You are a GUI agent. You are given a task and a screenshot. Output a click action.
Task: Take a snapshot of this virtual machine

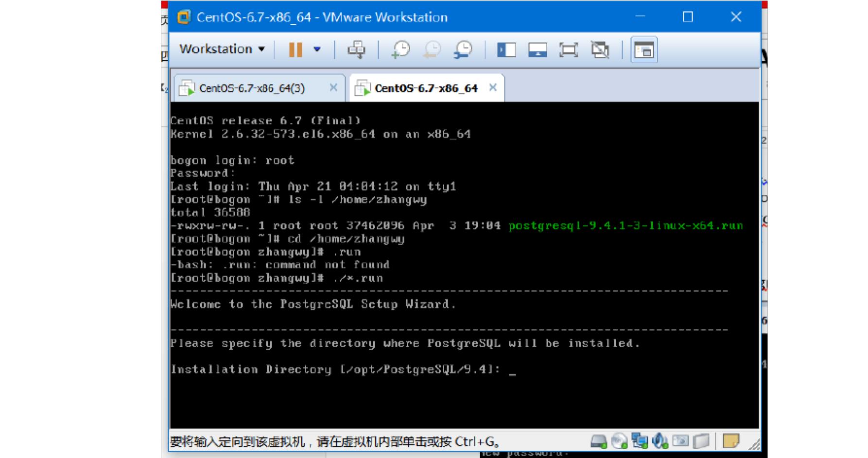click(401, 50)
